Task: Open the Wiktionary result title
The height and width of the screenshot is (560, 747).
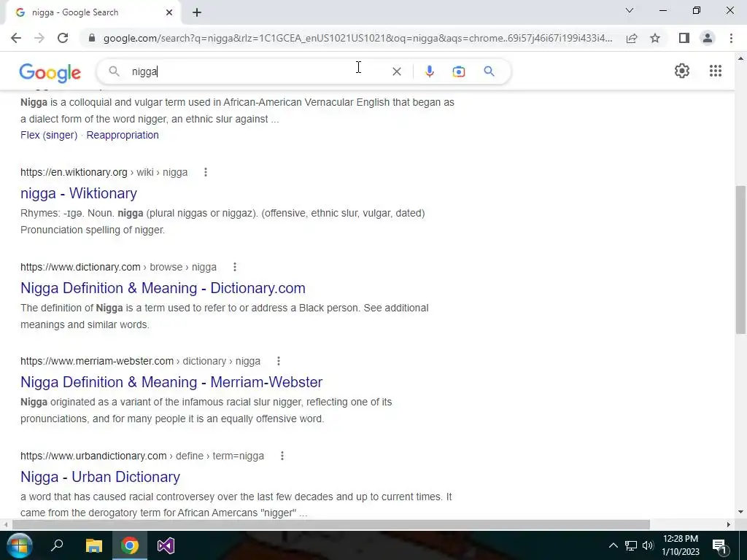Action: pos(79,193)
